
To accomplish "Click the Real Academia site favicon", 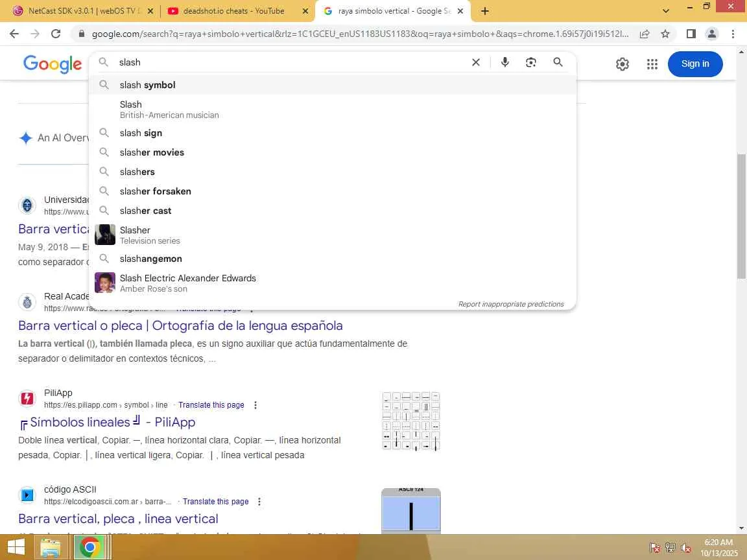I will coord(27,302).
